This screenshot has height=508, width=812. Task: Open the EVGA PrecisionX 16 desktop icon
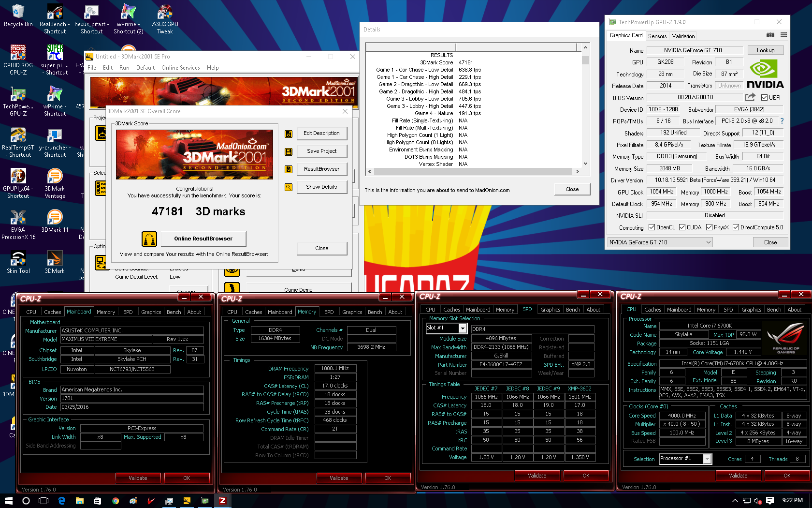(x=18, y=225)
